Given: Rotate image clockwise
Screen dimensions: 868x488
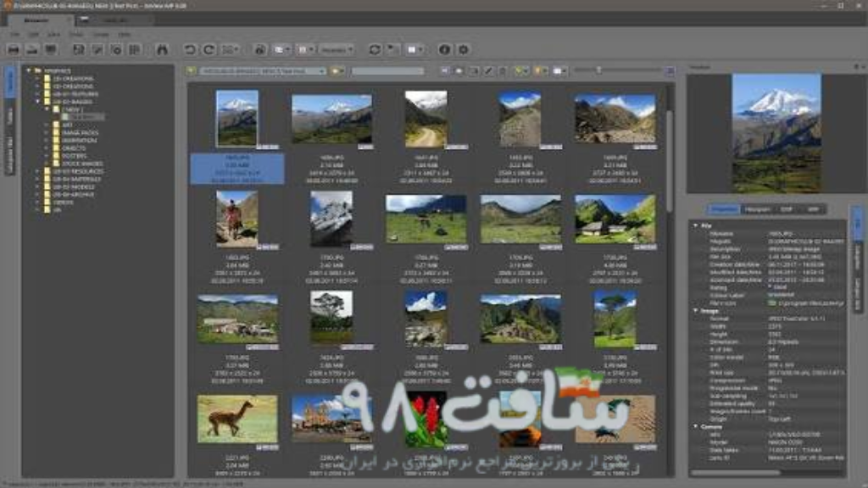Looking at the screenshot, I should 209,50.
